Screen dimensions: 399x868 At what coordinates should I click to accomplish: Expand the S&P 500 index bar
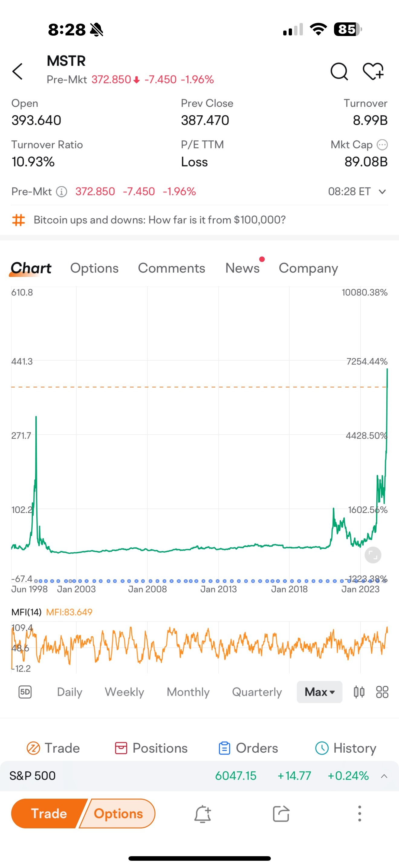tap(384, 776)
